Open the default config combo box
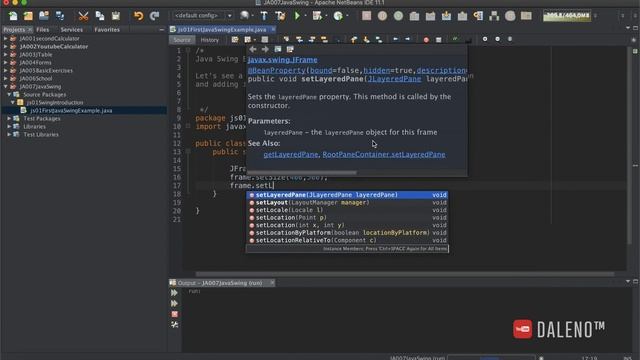Image resolution: width=640 pixels, height=360 pixels. point(202,16)
